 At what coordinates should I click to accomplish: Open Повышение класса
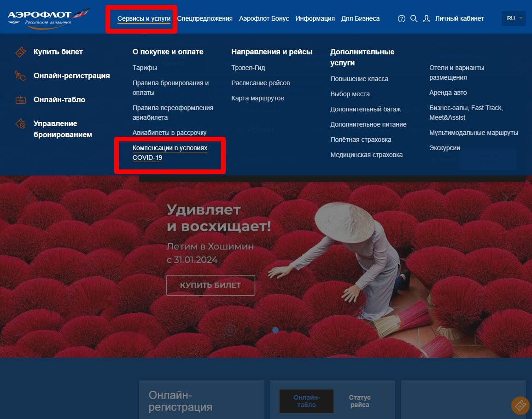pyautogui.click(x=359, y=79)
